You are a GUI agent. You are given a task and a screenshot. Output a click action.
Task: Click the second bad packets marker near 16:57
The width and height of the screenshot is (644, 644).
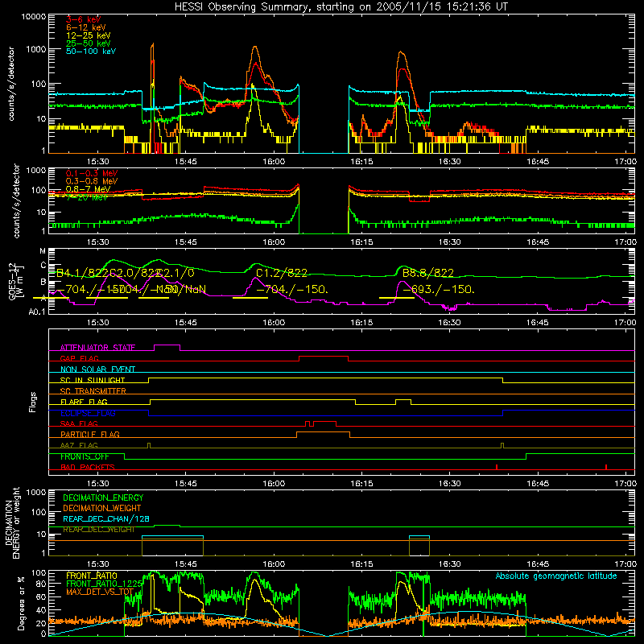606,467
